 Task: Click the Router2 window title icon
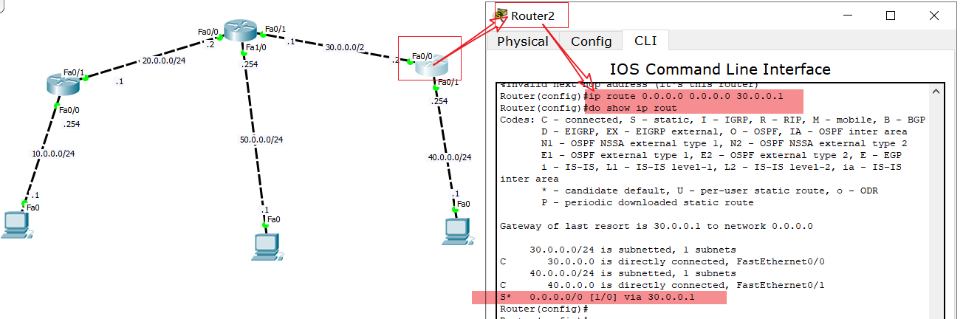(x=501, y=15)
